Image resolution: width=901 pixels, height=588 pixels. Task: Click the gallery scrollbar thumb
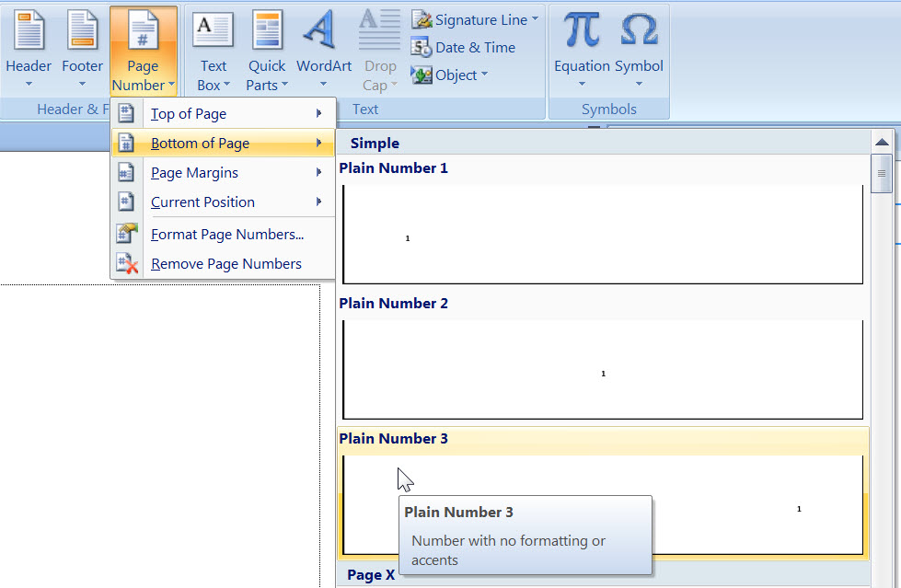click(882, 174)
